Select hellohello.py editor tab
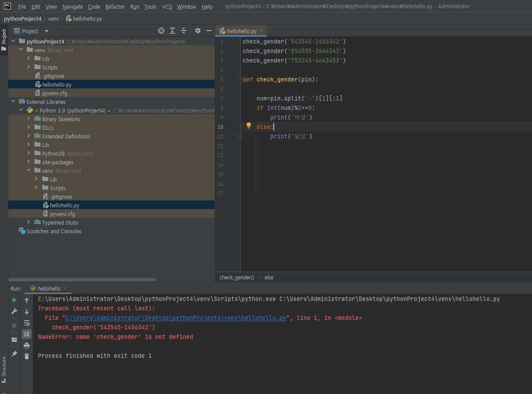Image resolution: width=532 pixels, height=394 pixels. pyautogui.click(x=241, y=31)
